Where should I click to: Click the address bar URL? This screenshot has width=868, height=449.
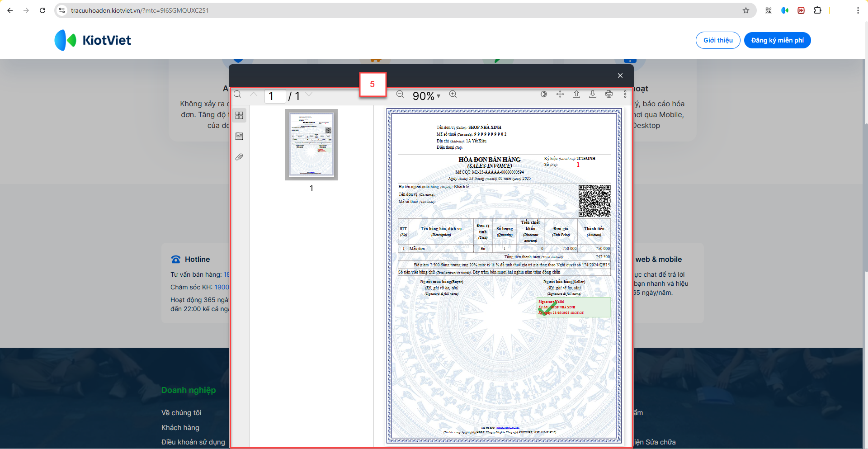[x=140, y=10]
